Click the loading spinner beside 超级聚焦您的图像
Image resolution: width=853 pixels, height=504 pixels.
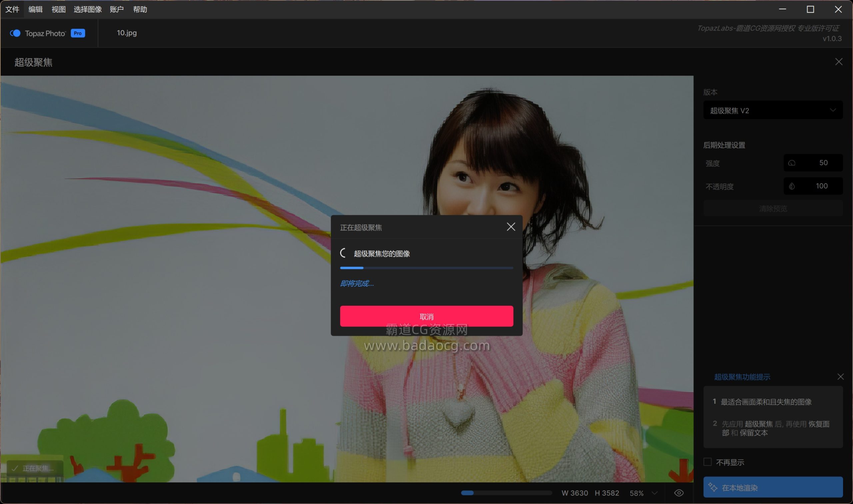(344, 253)
